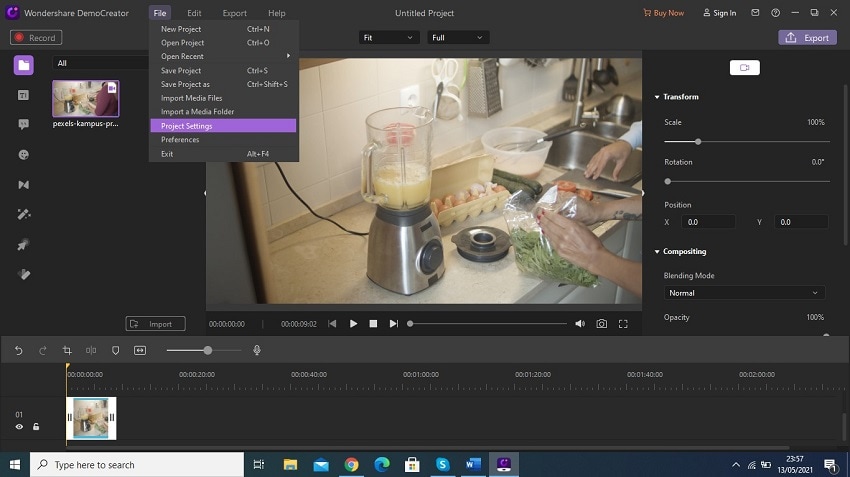Collapse the Compositing section

pyautogui.click(x=657, y=252)
